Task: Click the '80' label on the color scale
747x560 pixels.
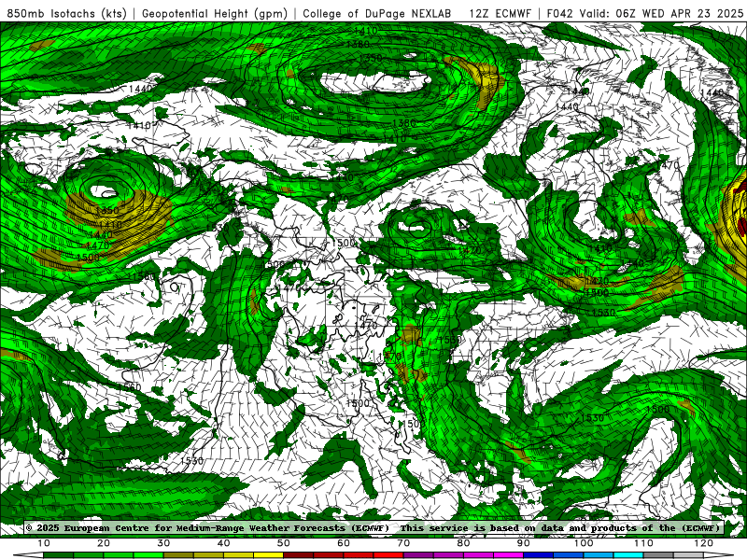Action: [x=463, y=543]
